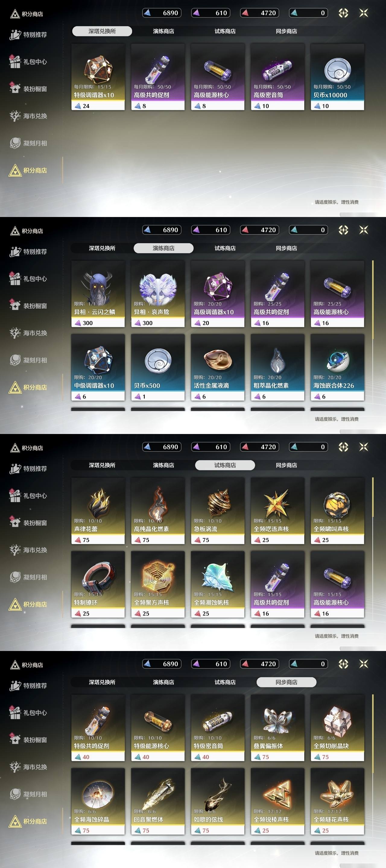Pick the 高级密音筒 purple canister item
Viewport: 386px width, 868px height.
click(277, 77)
